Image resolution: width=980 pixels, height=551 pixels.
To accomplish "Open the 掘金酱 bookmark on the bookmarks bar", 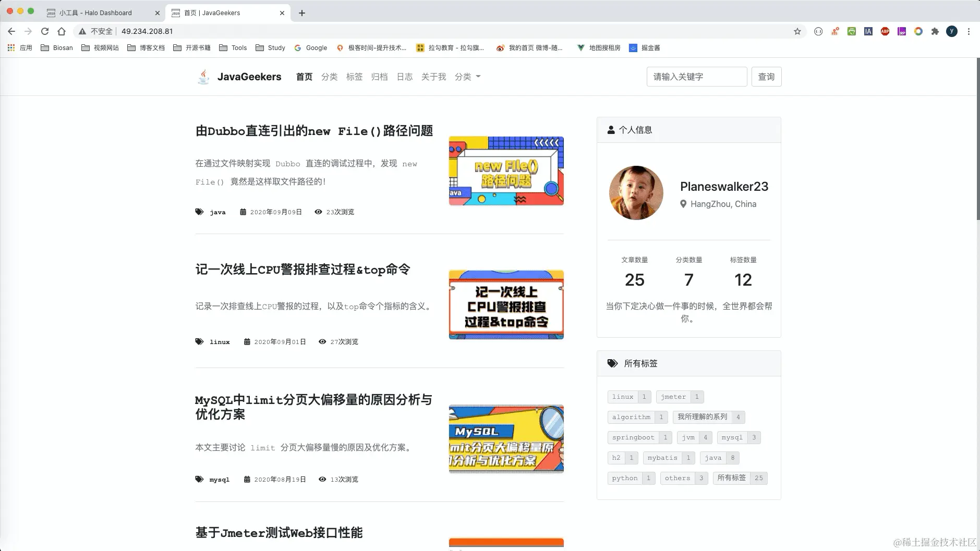I will click(645, 48).
